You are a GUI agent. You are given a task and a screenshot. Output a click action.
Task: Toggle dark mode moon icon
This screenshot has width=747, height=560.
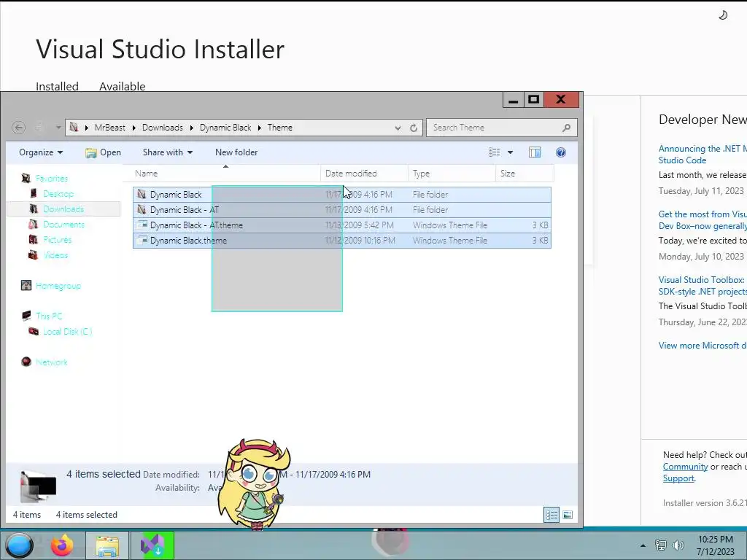click(723, 15)
